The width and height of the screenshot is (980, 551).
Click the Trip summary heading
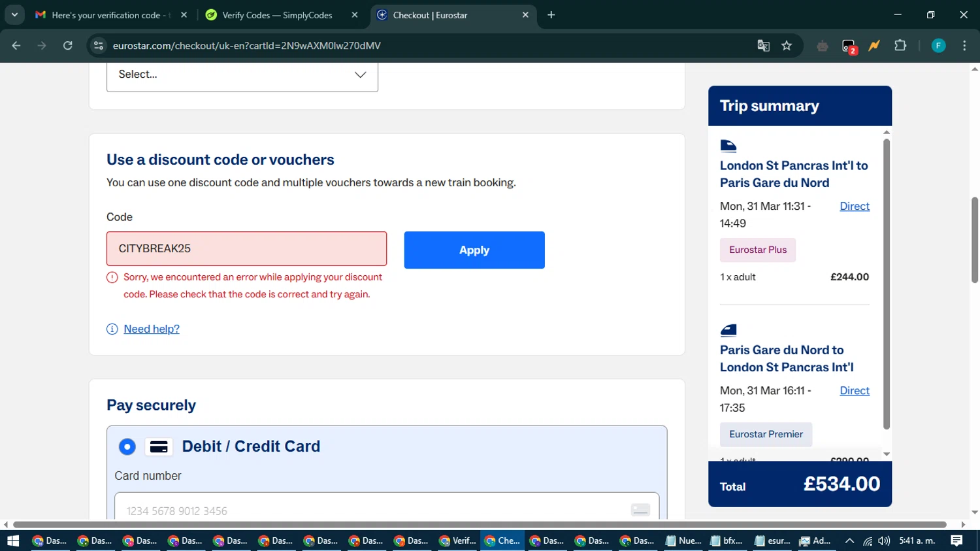click(x=769, y=106)
